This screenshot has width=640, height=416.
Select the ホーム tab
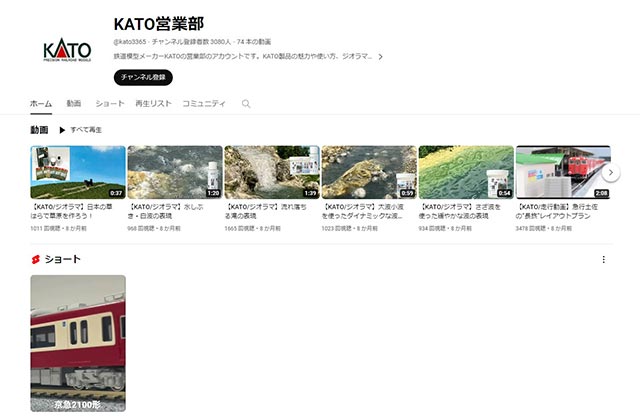[41, 104]
